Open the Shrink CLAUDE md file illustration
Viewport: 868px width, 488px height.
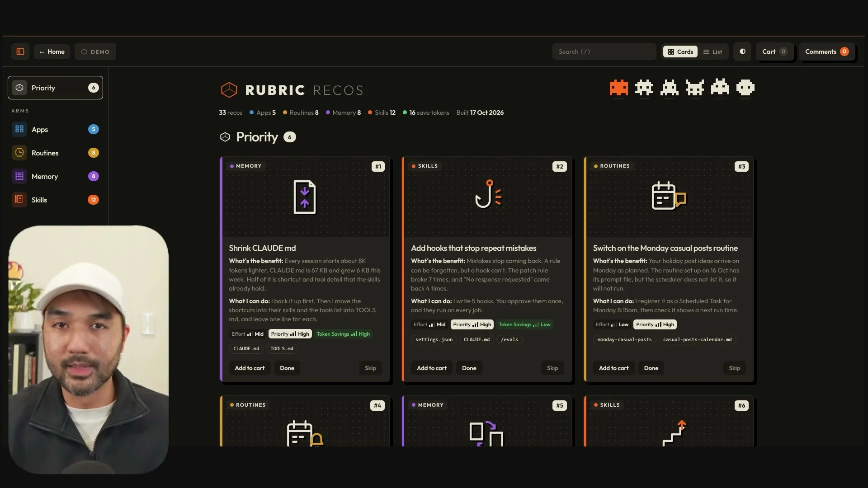[305, 197]
